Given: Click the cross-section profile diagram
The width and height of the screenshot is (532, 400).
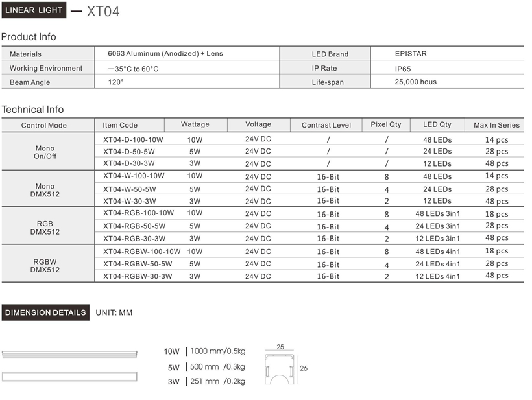Looking at the screenshot, I should tap(280, 368).
